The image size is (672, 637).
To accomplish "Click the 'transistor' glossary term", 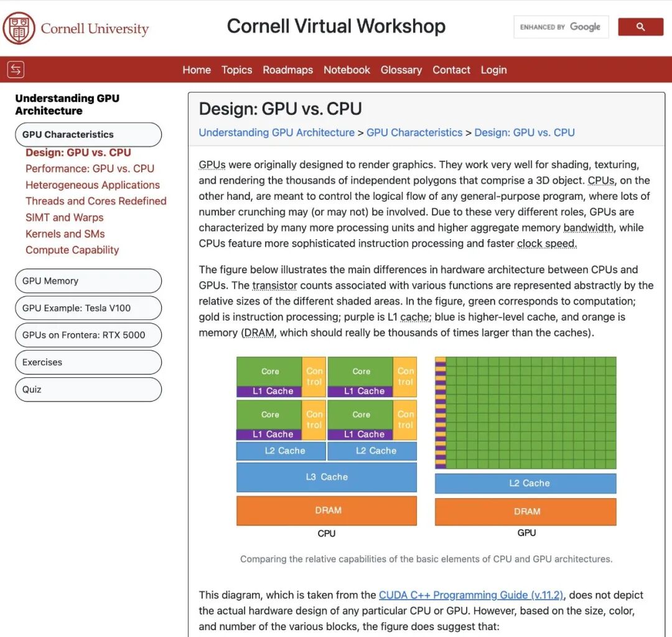I will click(x=275, y=286).
